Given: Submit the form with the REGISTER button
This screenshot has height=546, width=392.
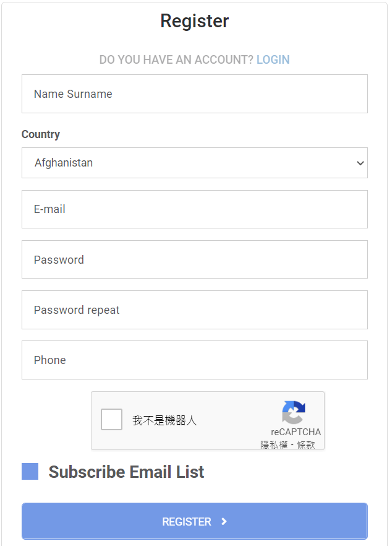Looking at the screenshot, I should click(194, 521).
